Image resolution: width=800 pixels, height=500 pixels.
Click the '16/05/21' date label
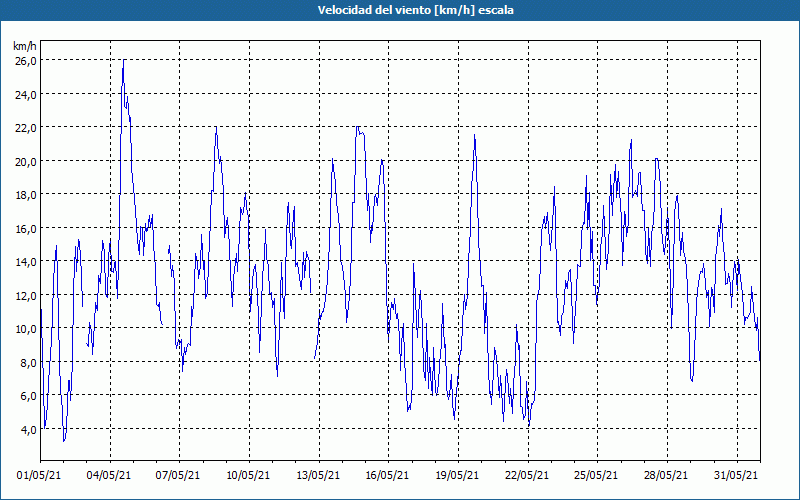pos(387,475)
